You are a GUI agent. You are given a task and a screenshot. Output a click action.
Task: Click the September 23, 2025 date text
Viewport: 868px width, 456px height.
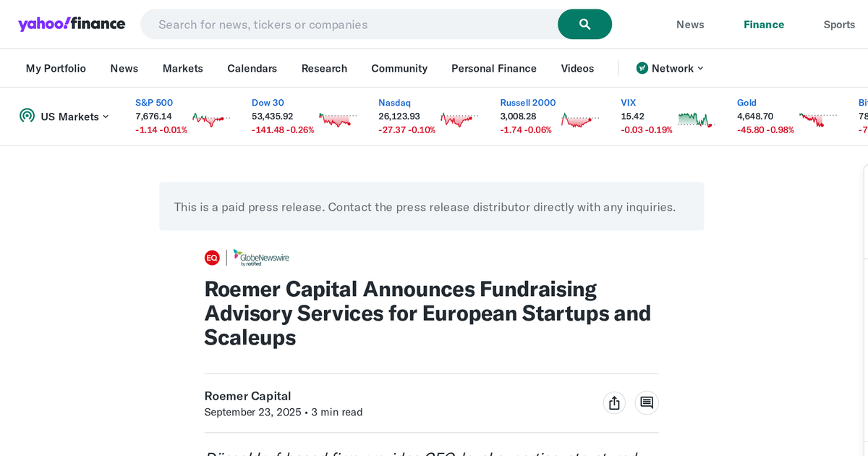252,413
